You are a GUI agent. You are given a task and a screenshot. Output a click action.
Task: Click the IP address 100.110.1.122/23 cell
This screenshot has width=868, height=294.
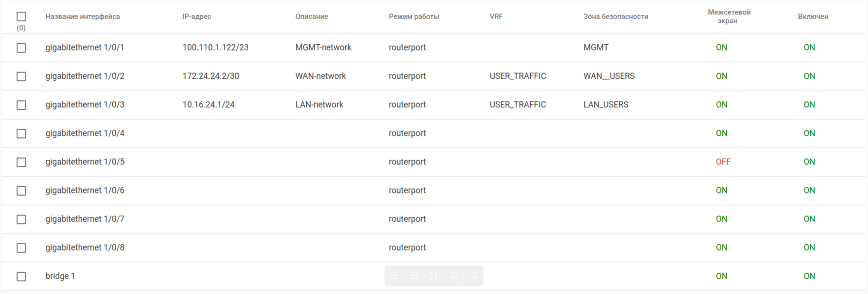click(x=215, y=48)
